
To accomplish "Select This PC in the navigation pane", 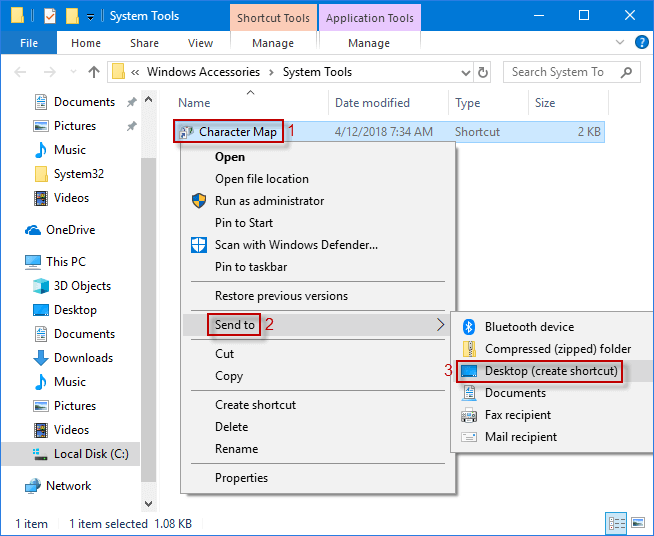I will [x=65, y=262].
